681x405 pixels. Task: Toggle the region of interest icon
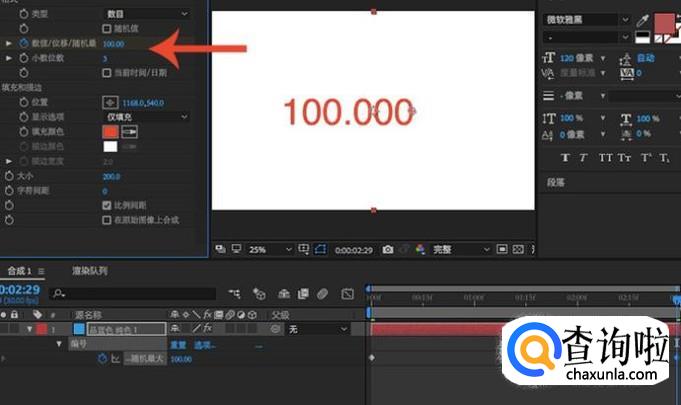[x=320, y=249]
